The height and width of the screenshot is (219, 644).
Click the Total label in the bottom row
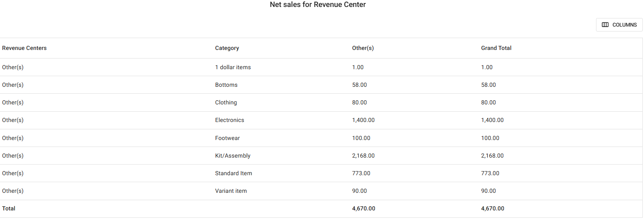click(x=9, y=209)
